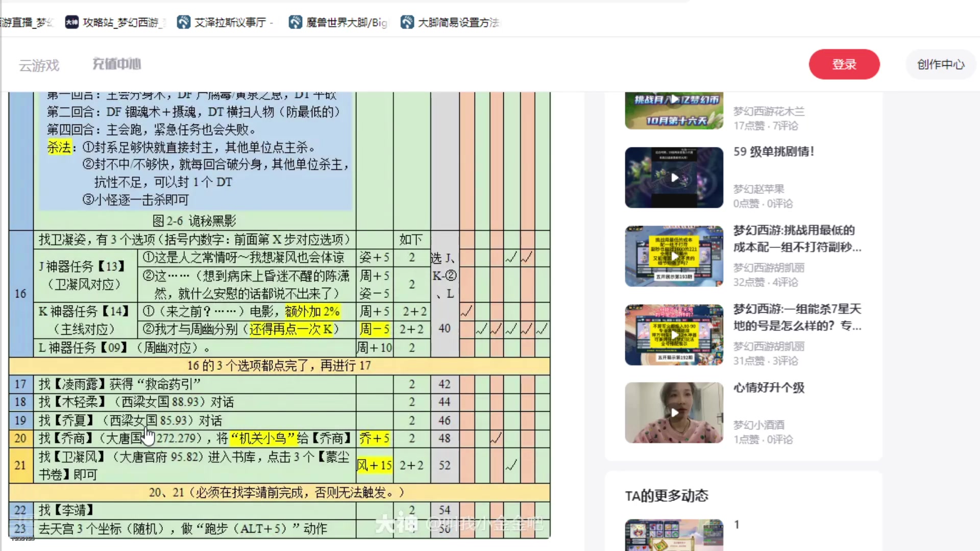This screenshot has height=551, width=980.
Task: Click 17点赞 · 7评论 stats
Action: (x=766, y=126)
